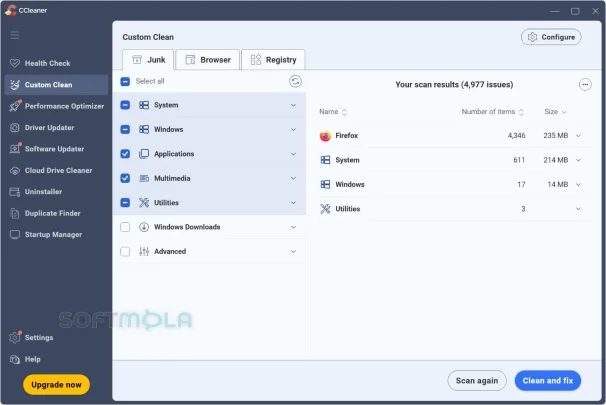Toggle the System category checkbox
The height and width of the screenshot is (405, 606).
pyautogui.click(x=125, y=105)
